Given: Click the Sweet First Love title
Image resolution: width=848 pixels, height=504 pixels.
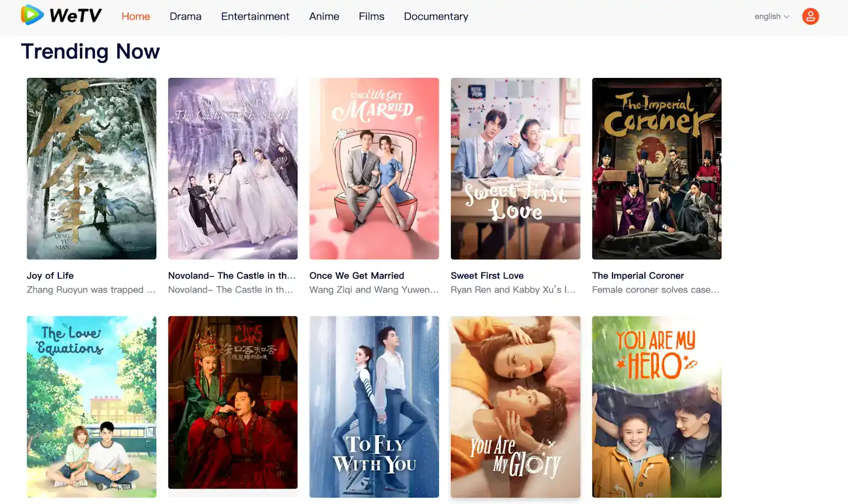Looking at the screenshot, I should click(487, 276).
